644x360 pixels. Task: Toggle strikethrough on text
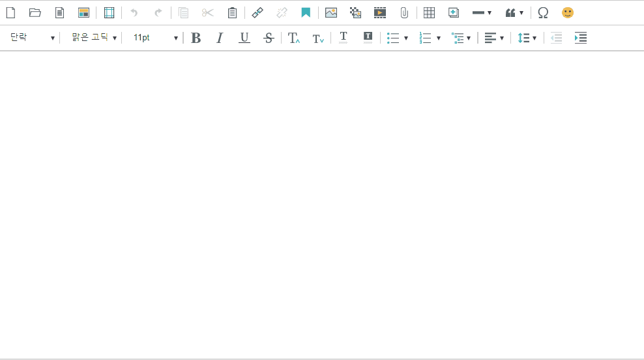(269, 38)
